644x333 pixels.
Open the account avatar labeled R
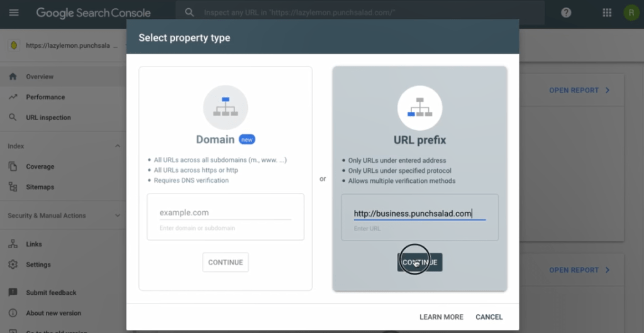pos(631,13)
